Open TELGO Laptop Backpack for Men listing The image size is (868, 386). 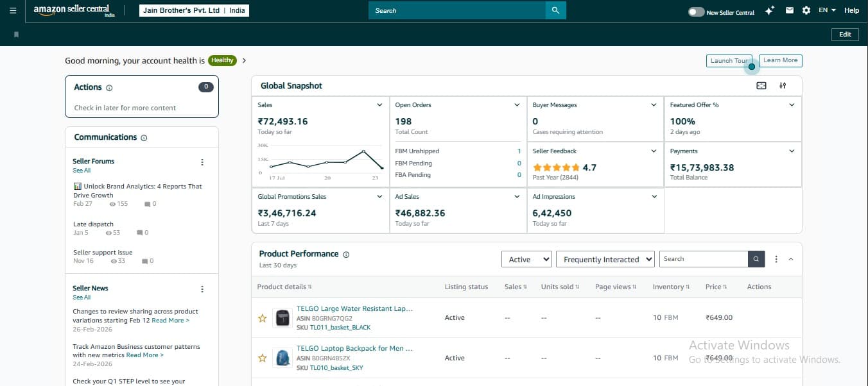click(354, 348)
